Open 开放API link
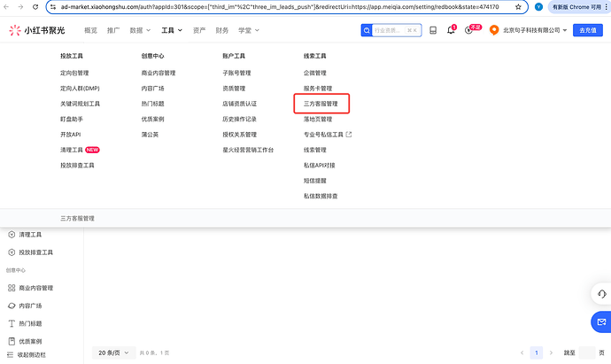Image resolution: width=611 pixels, height=364 pixels. point(71,135)
